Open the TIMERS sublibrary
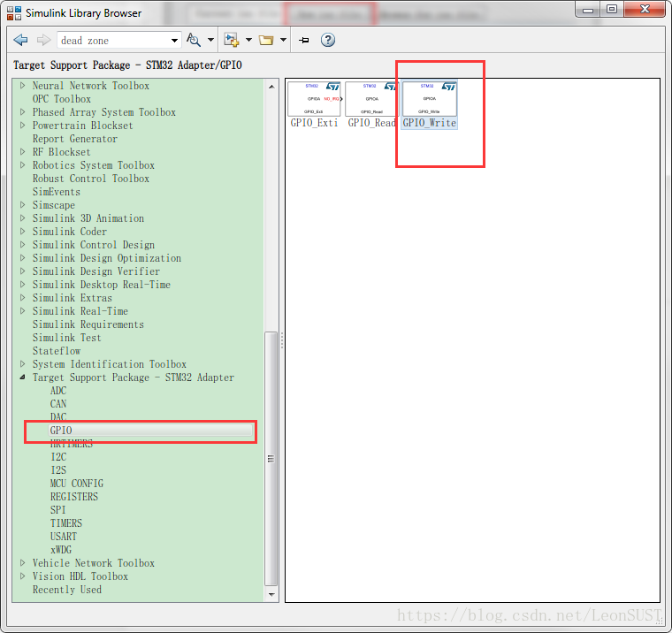The image size is (672, 633). point(66,523)
